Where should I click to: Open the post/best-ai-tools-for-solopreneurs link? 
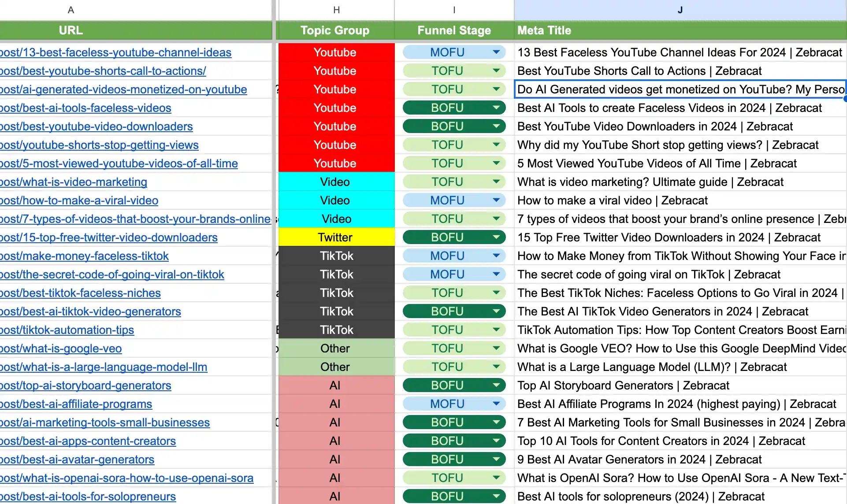pyautogui.click(x=88, y=496)
